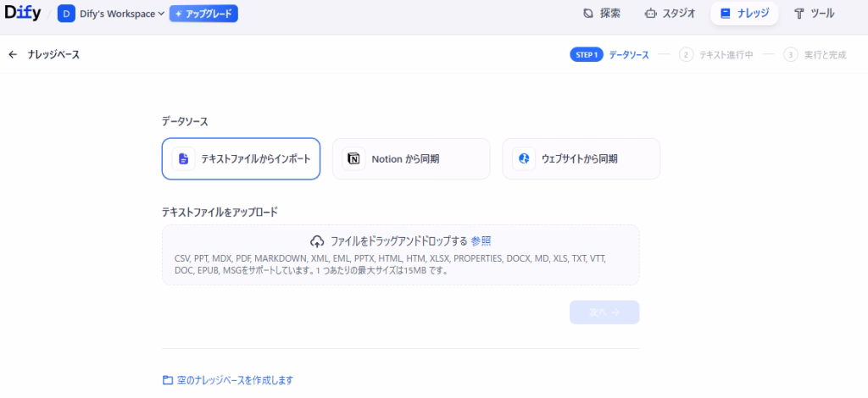
Task: Switch to the スタジオ tab
Action: [670, 14]
